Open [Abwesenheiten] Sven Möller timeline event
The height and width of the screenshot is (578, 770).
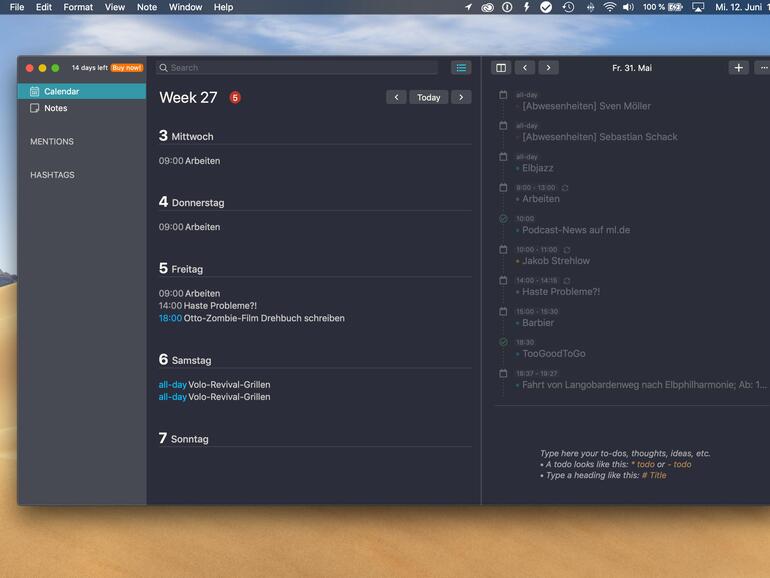pyautogui.click(x=586, y=106)
